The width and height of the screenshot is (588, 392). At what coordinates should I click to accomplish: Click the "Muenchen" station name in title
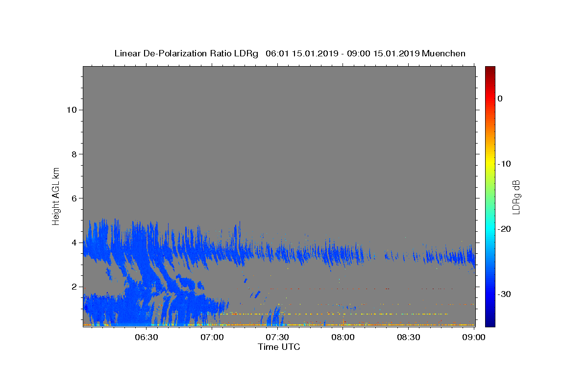(443, 53)
